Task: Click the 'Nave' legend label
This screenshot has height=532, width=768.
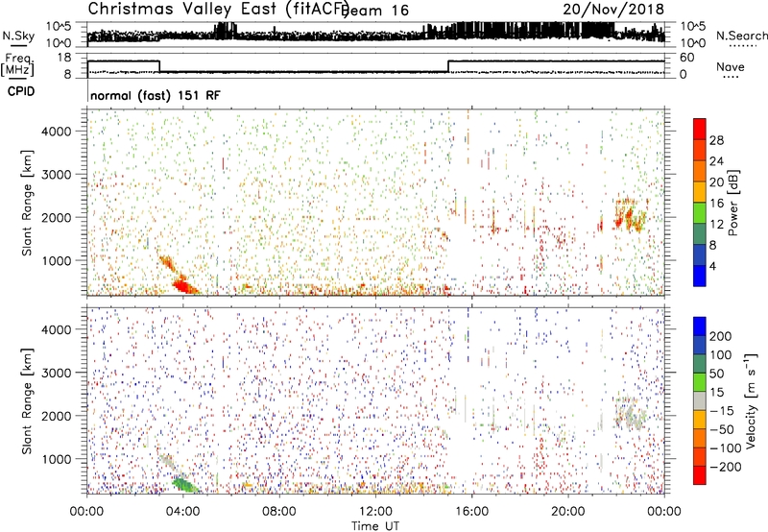Action: click(x=731, y=67)
